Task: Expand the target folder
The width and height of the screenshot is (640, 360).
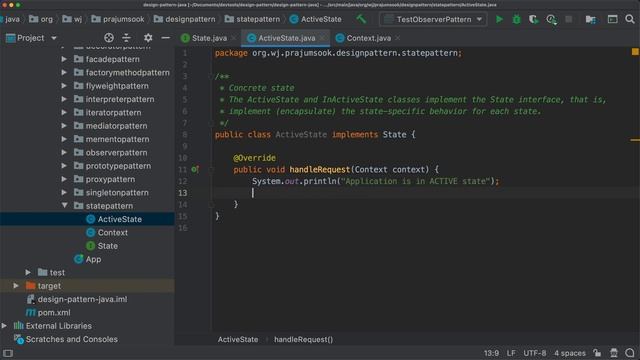Action: [16, 286]
